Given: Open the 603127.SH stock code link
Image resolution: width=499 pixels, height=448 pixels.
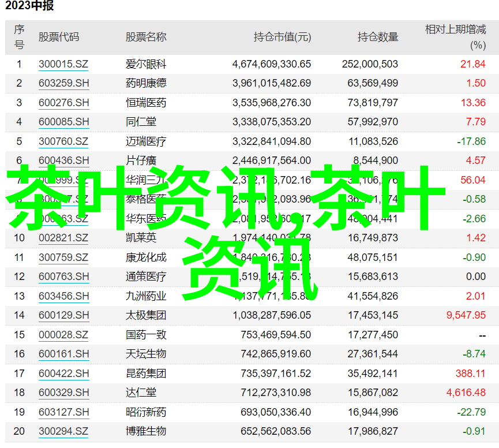Looking at the screenshot, I should (64, 412).
